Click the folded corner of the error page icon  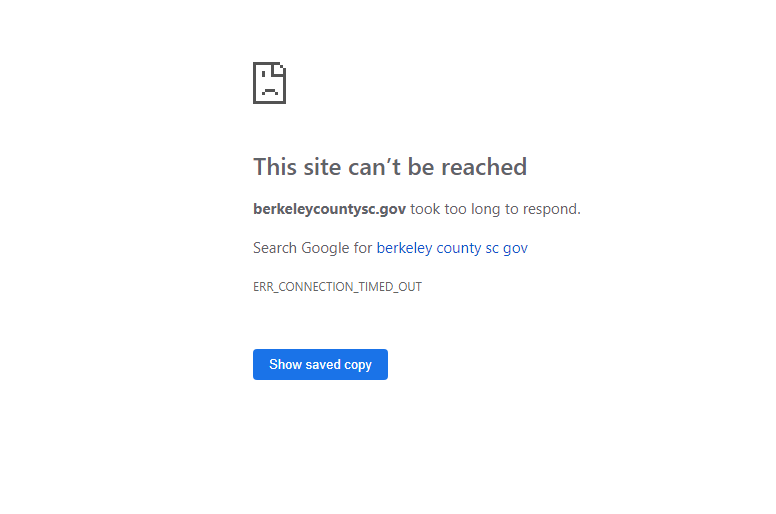point(280,69)
